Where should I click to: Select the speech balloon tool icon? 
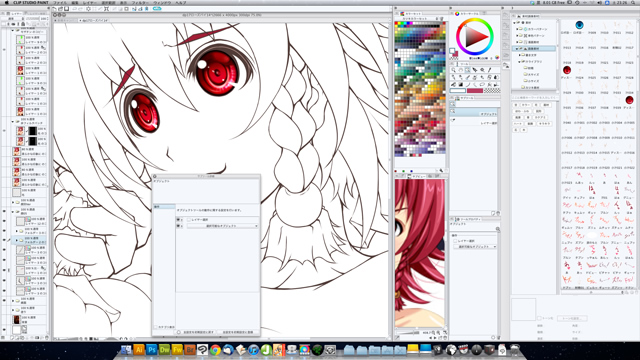pyautogui.click(x=482, y=84)
